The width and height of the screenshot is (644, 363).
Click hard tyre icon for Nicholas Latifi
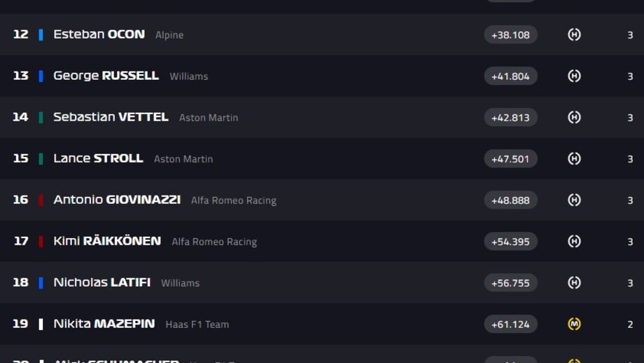coord(574,282)
